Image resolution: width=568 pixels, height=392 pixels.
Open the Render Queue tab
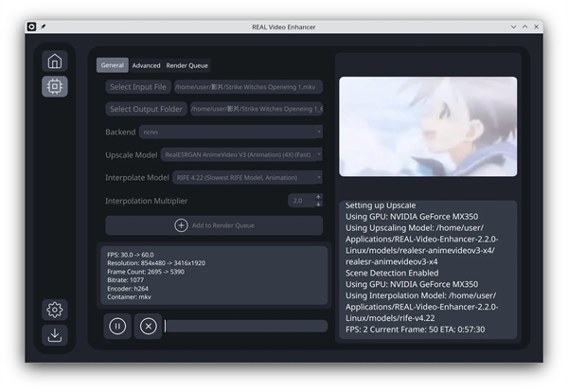point(186,65)
